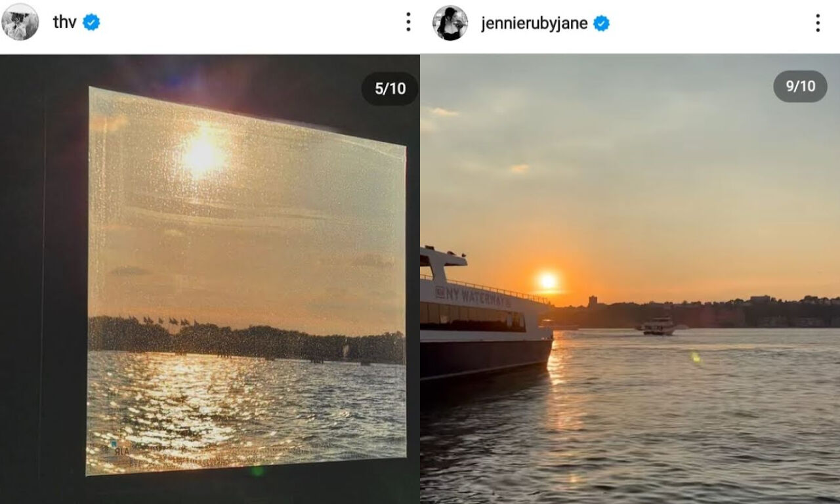Click the thv username

click(64, 22)
